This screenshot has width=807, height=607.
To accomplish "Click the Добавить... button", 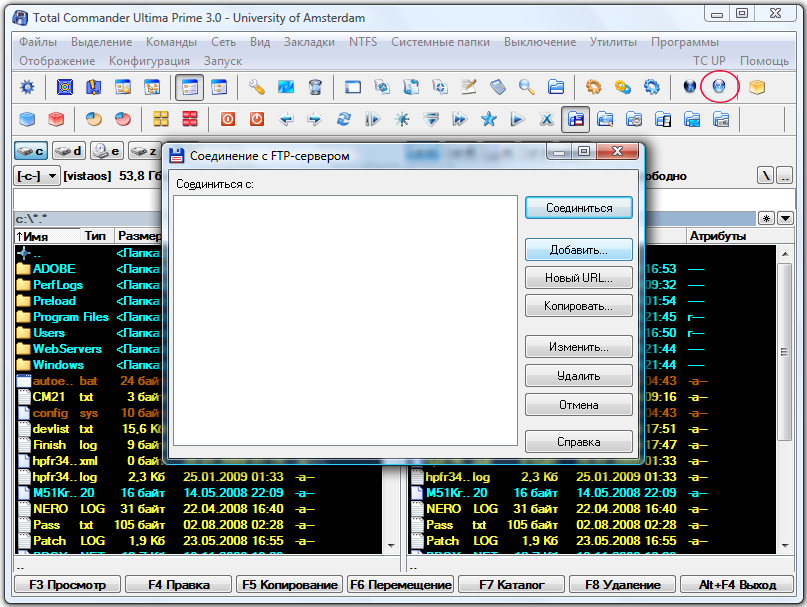I will coord(579,250).
